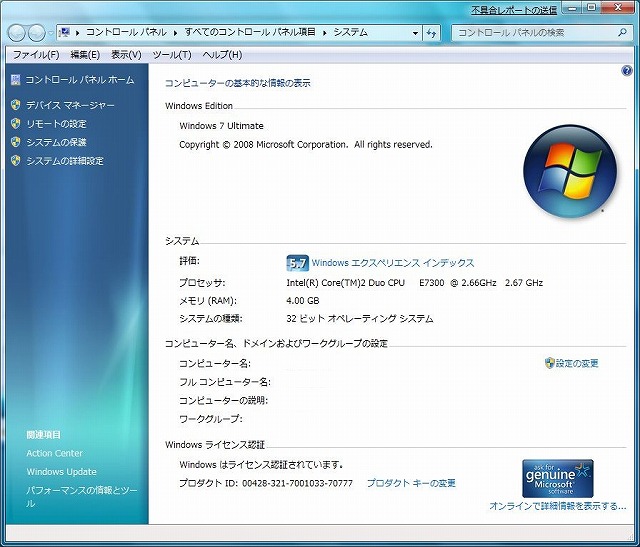Click the back navigation arrow button

(17, 33)
